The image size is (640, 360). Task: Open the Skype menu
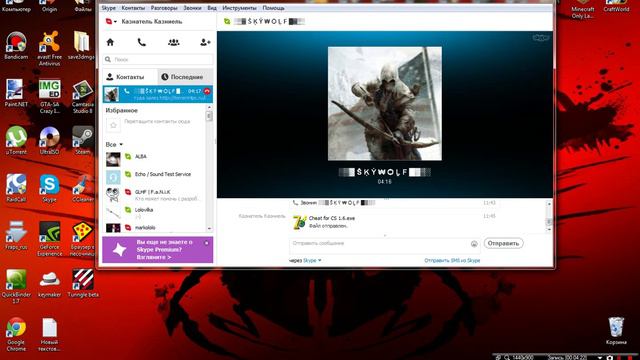109,8
